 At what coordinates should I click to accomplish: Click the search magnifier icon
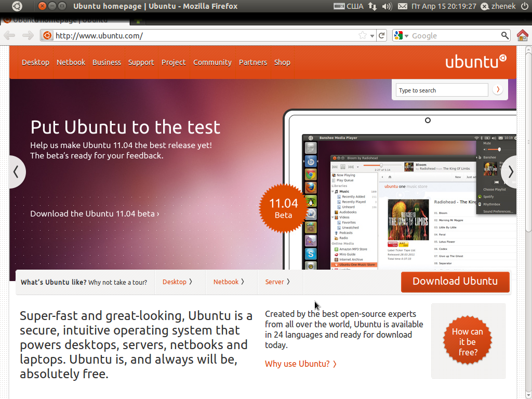pos(505,35)
